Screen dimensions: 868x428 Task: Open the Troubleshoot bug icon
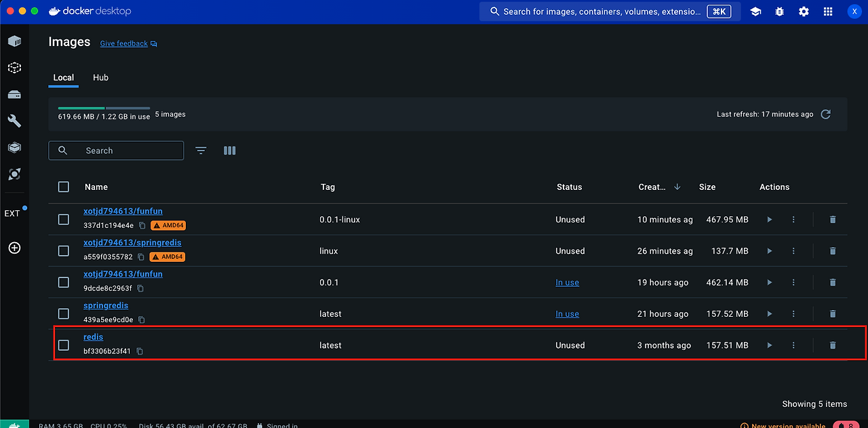pos(780,12)
